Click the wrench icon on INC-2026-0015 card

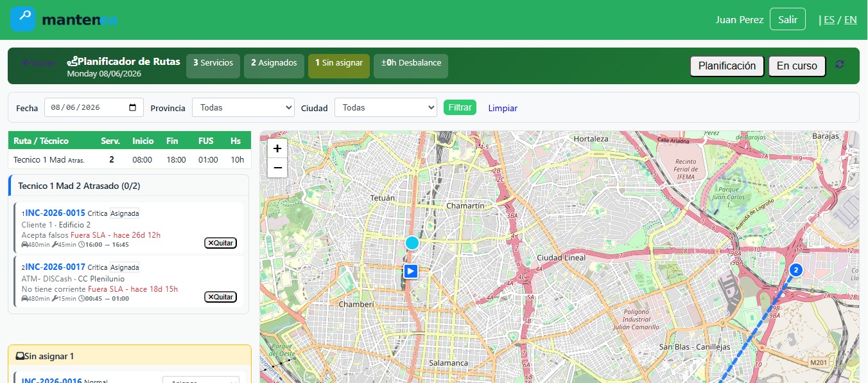[55, 245]
